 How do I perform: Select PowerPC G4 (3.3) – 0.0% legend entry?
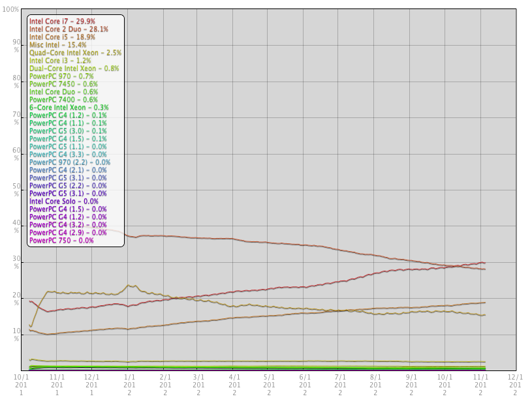tap(68, 154)
